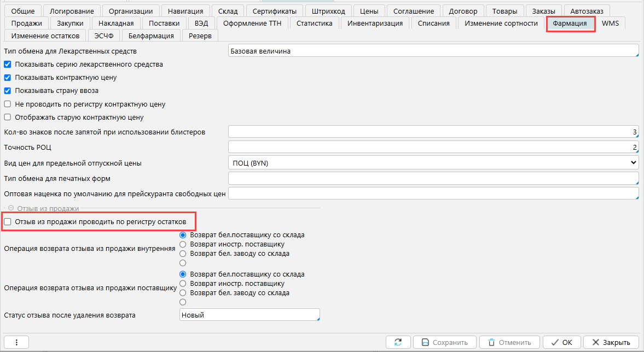Open 'Тип обмена для Лекарственных средств' selector
644x352 pixels.
coord(432,51)
